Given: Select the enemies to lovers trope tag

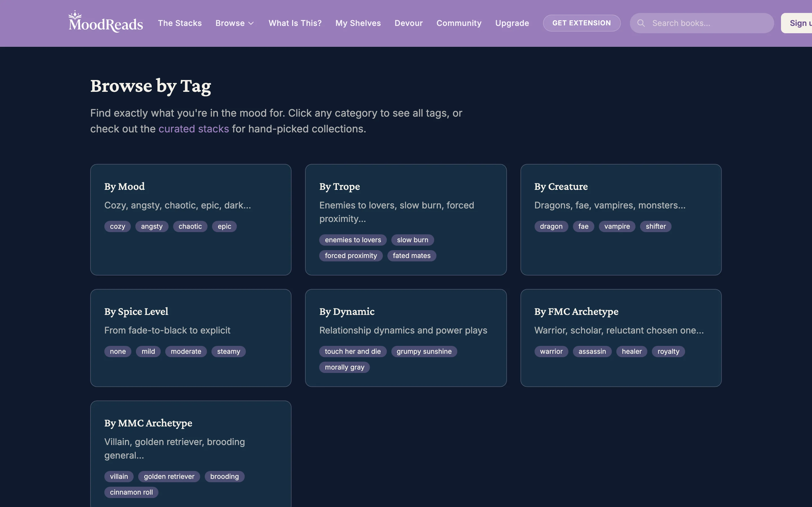Looking at the screenshot, I should [x=352, y=240].
